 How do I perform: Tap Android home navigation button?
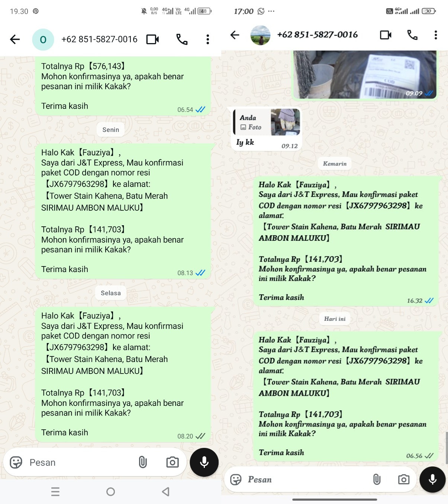point(110,492)
